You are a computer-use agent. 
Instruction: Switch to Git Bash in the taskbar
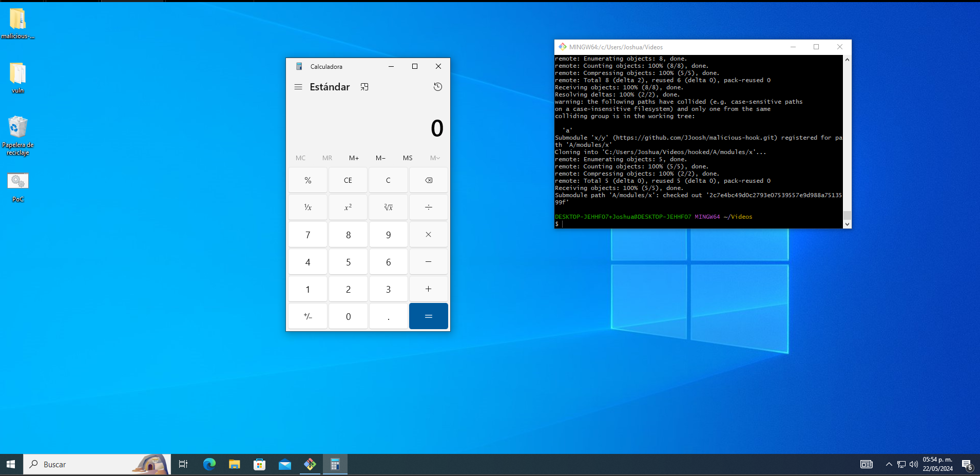310,465
